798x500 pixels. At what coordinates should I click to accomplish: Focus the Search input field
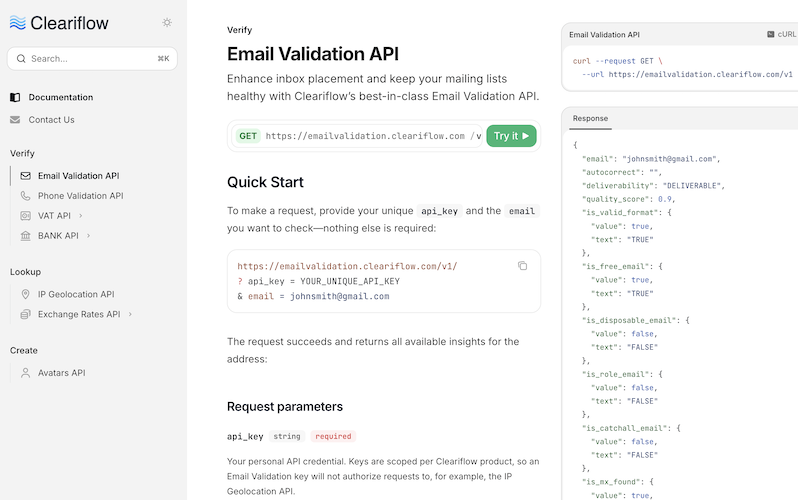click(x=92, y=59)
